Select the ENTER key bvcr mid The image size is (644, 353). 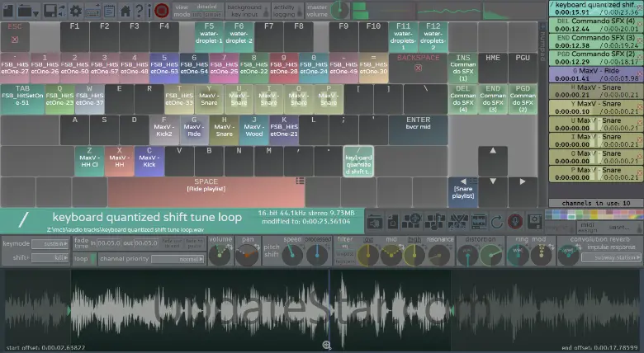click(418, 130)
